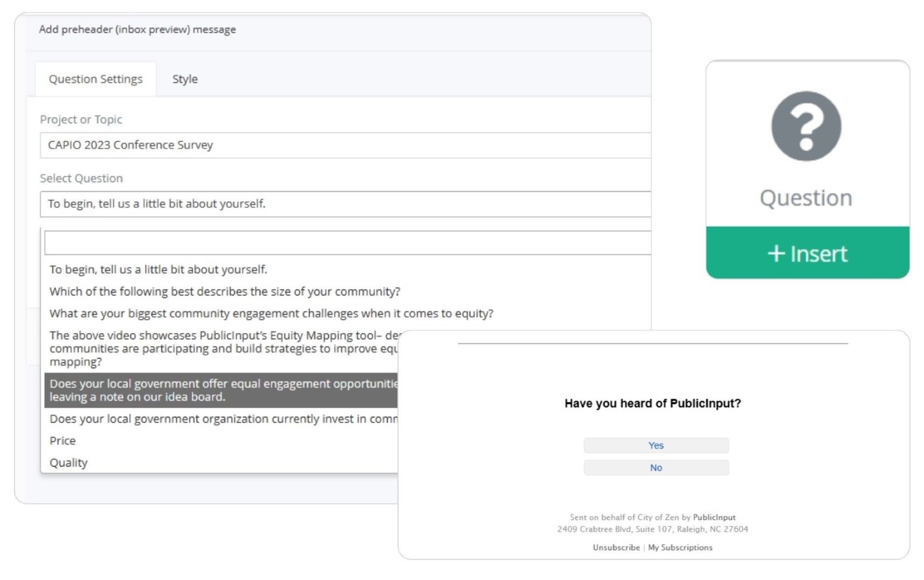Select 'To begin, tell us' list option
Viewport: 924px width, 580px height.
158,269
